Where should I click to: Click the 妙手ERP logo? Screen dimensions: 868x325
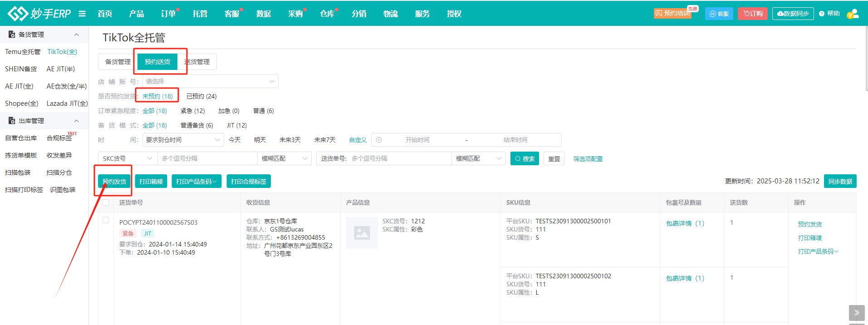pos(39,14)
